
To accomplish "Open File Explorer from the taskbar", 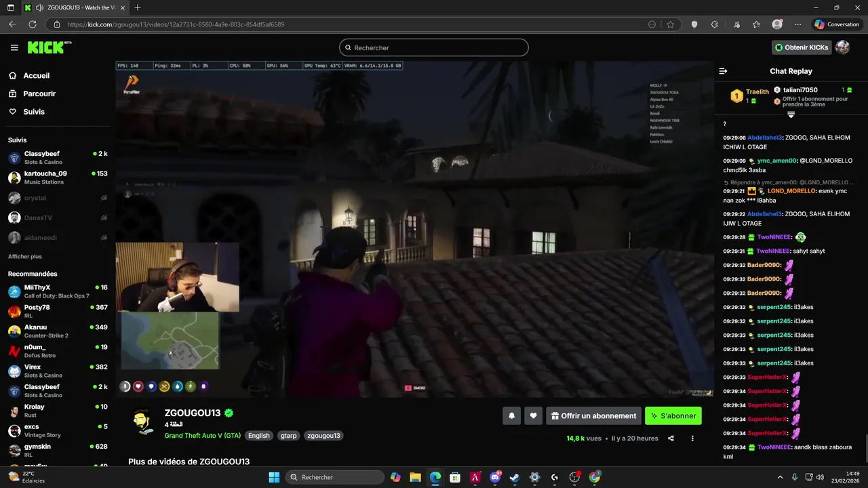I will point(415,477).
